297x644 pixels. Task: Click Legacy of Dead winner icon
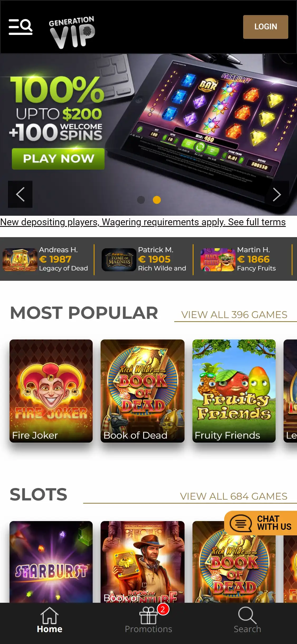(20, 259)
